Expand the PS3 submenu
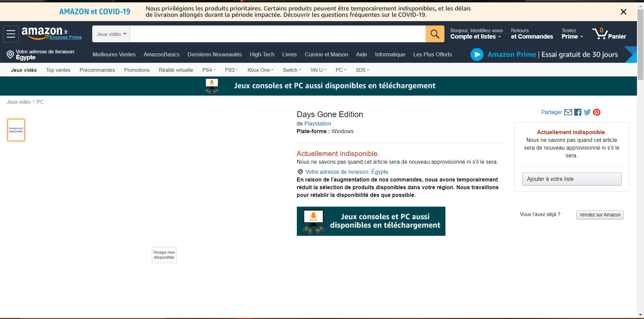 pyautogui.click(x=231, y=70)
